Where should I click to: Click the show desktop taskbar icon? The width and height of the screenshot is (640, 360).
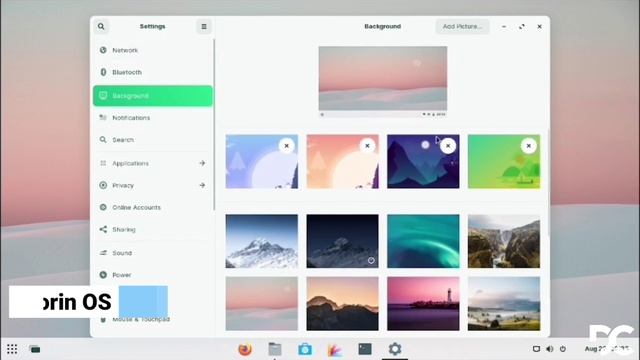pyautogui.click(x=35, y=349)
